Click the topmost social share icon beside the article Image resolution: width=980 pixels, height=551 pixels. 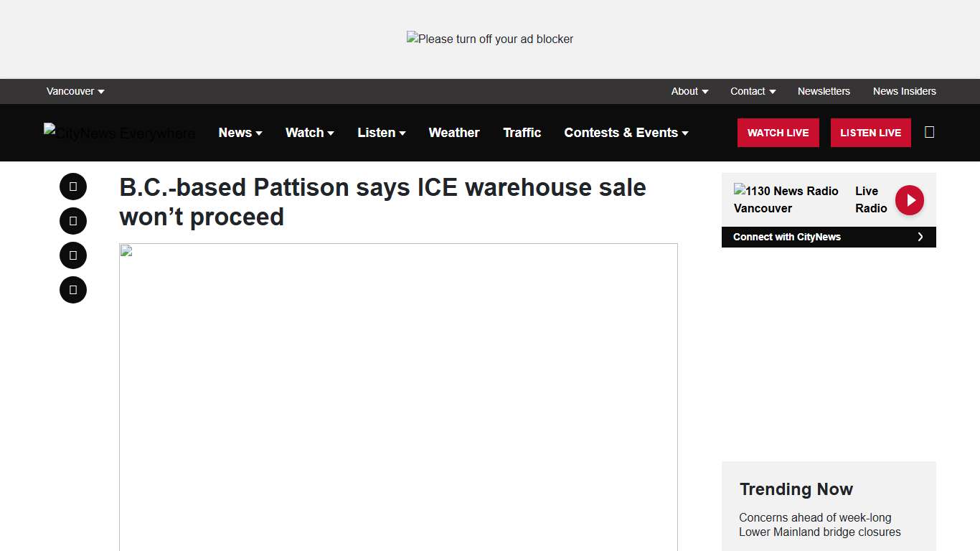[72, 187]
